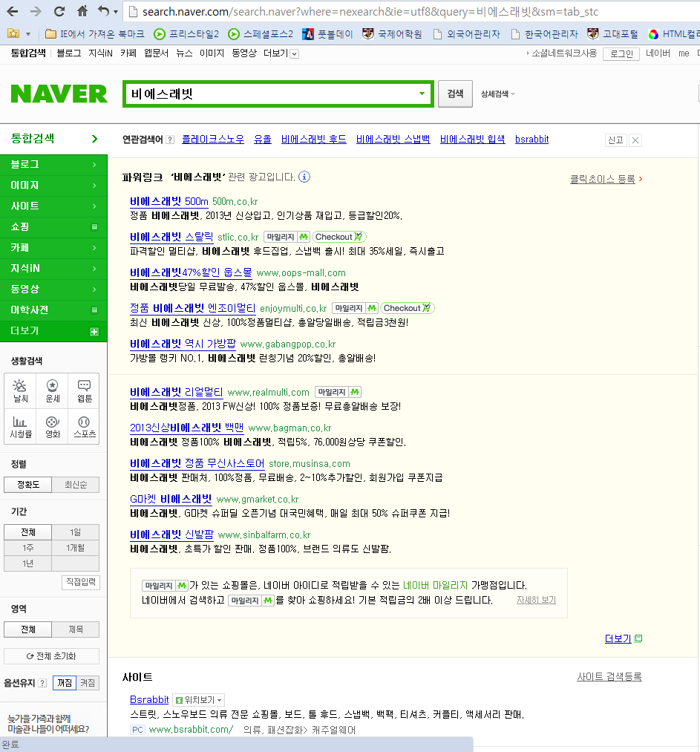Set search area to 제목
This screenshot has width=700, height=752.
tap(76, 630)
